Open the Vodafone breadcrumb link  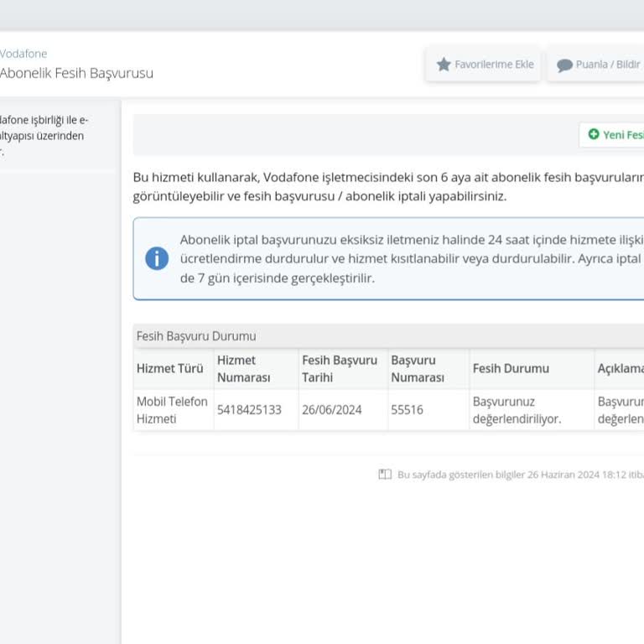pos(23,54)
